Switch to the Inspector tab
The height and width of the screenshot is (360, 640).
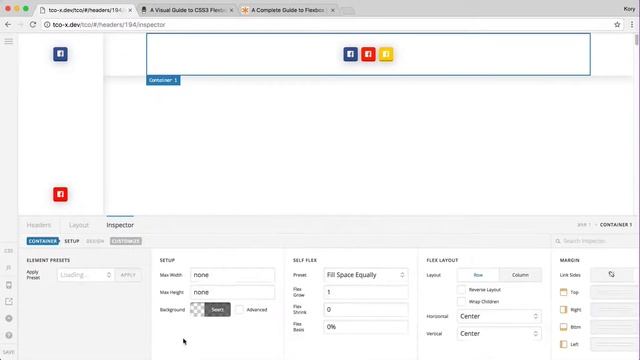coord(120,225)
